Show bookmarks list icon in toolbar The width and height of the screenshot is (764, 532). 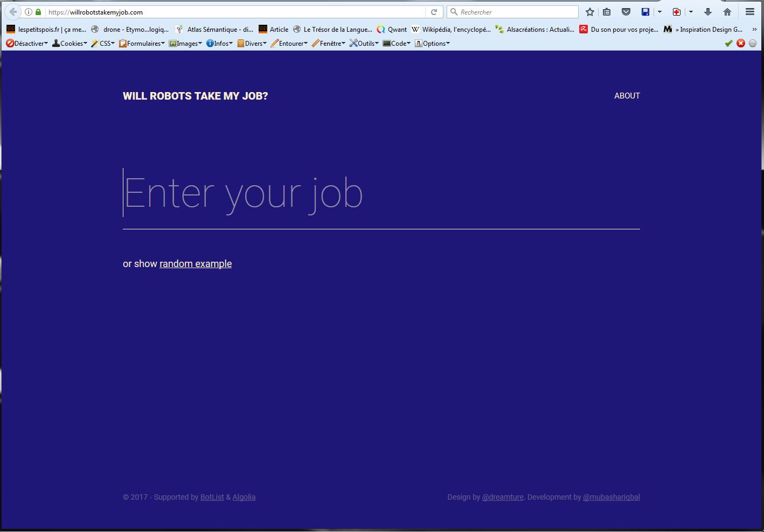[x=607, y=12]
